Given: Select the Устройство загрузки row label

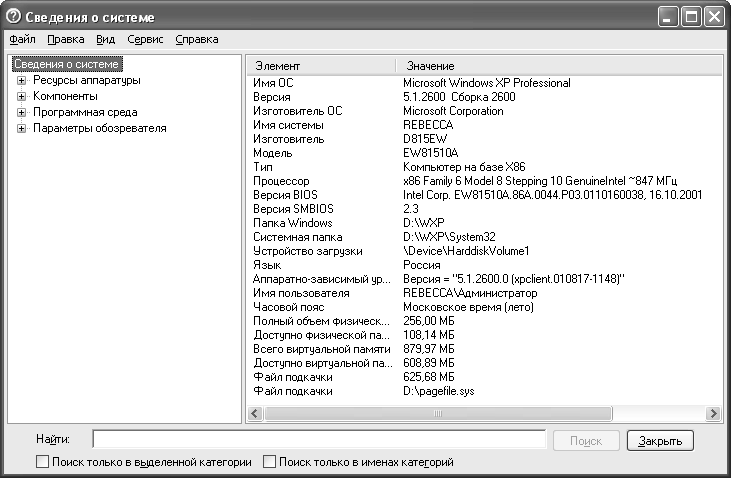Looking at the screenshot, I should tap(308, 251).
